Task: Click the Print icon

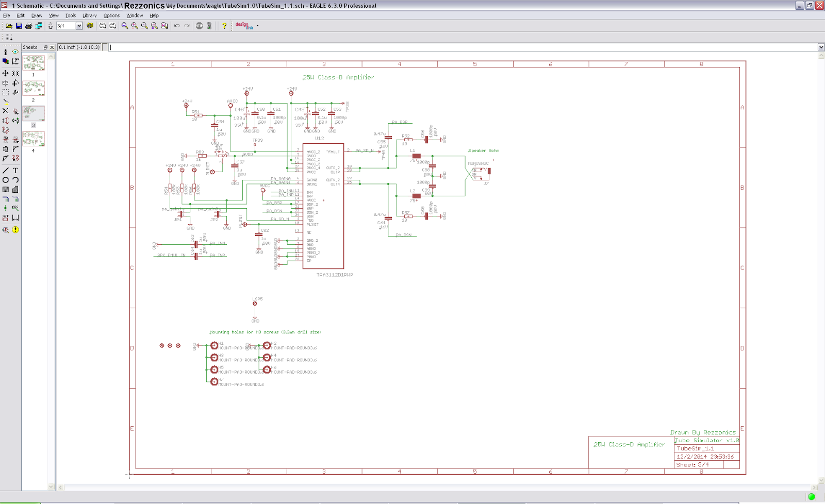Action: pos(28,26)
